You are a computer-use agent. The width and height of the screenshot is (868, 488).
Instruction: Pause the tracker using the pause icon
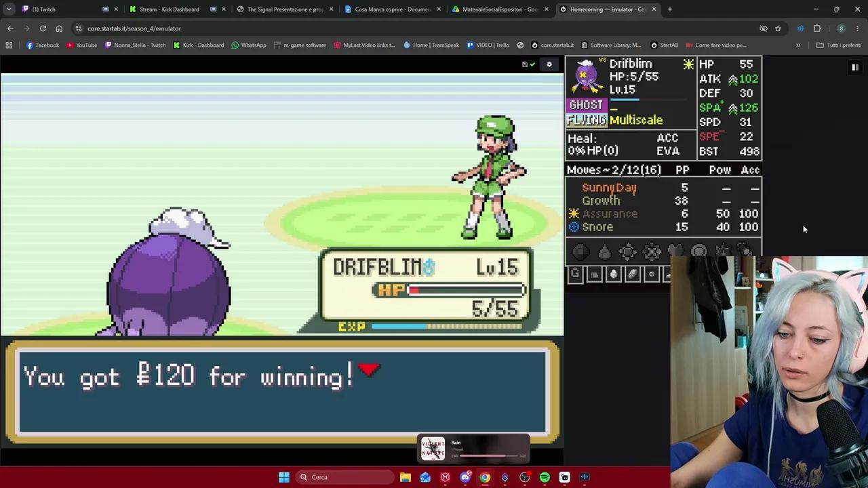pos(855,67)
